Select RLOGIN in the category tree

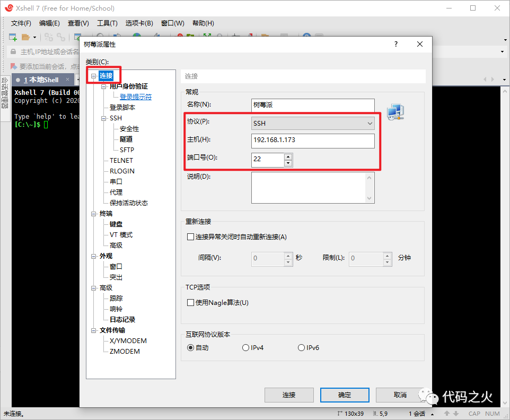pos(122,171)
